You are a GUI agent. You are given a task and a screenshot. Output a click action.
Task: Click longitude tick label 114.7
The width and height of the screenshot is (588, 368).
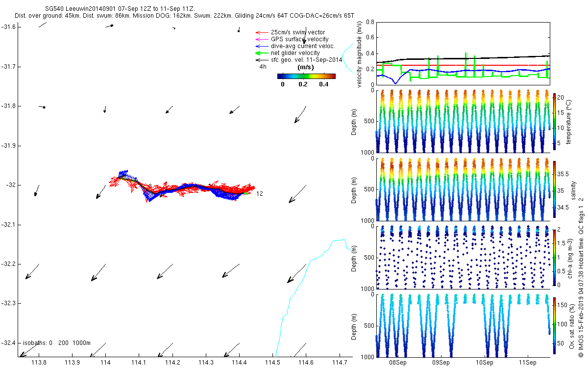pos(339,363)
